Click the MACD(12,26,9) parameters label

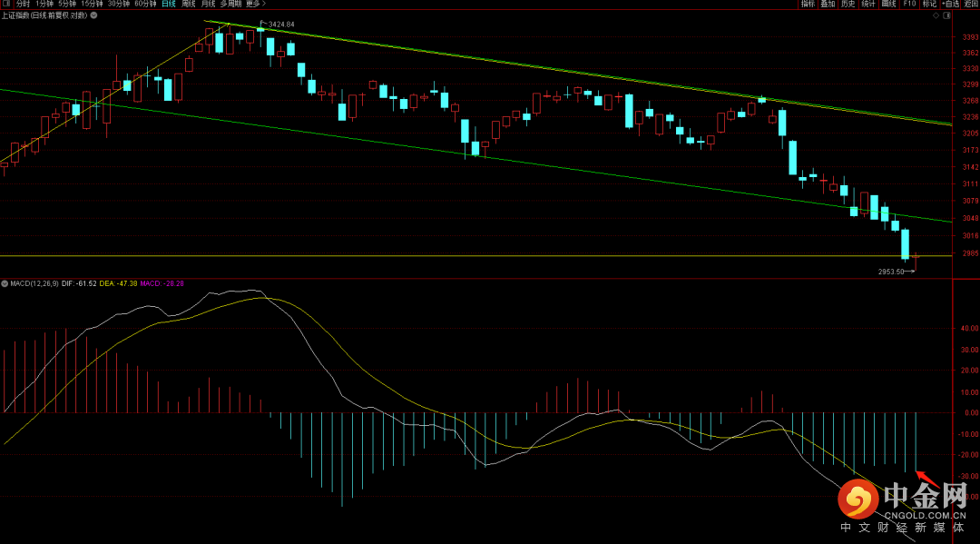(34, 284)
